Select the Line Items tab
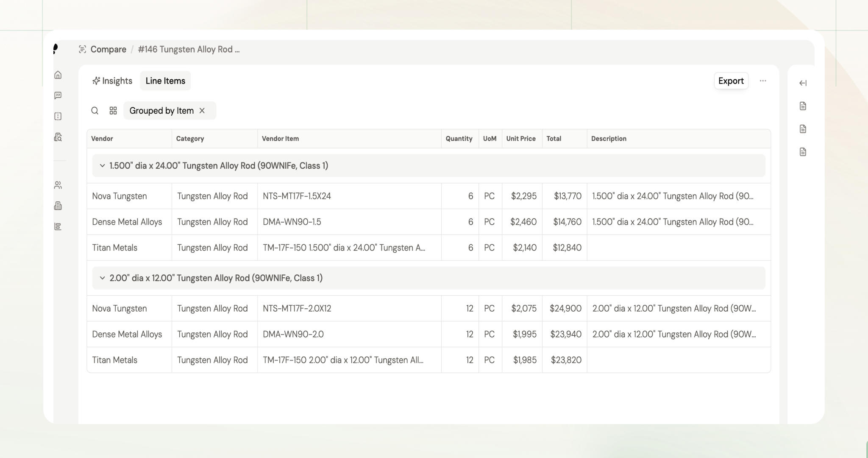This screenshot has width=868, height=458. [165, 81]
